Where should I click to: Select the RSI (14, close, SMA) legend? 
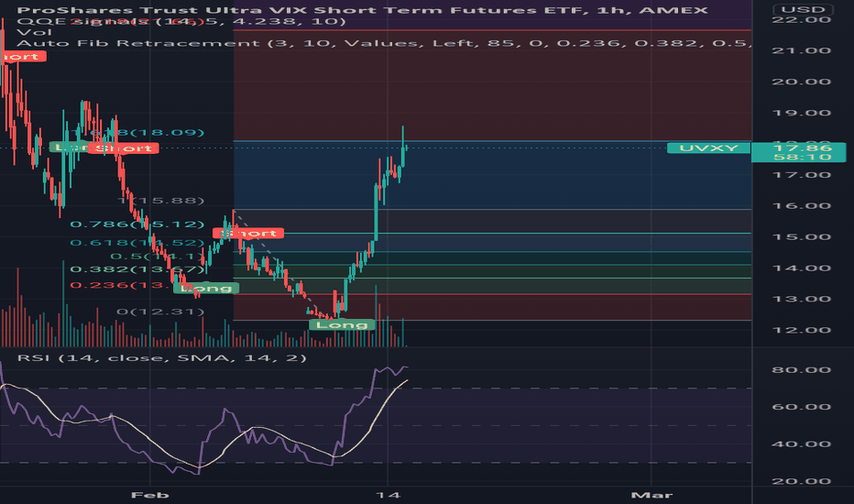click(162, 358)
